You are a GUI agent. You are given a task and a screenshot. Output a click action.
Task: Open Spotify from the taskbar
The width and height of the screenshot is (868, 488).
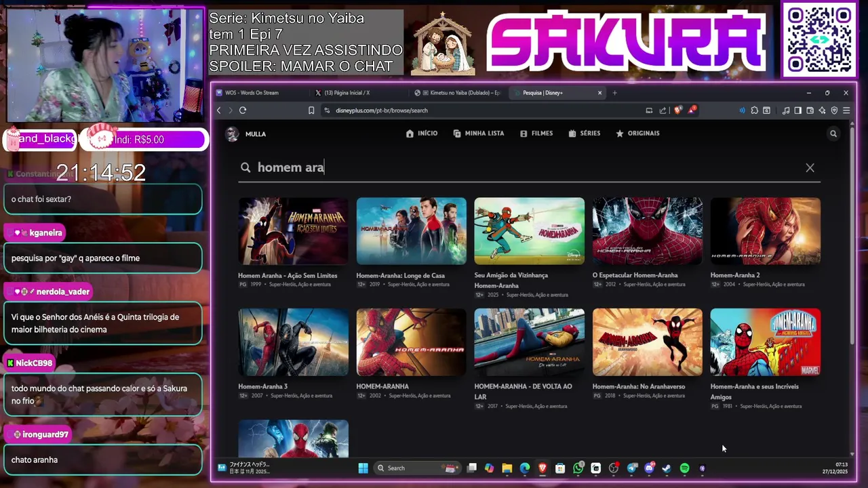coord(684,468)
